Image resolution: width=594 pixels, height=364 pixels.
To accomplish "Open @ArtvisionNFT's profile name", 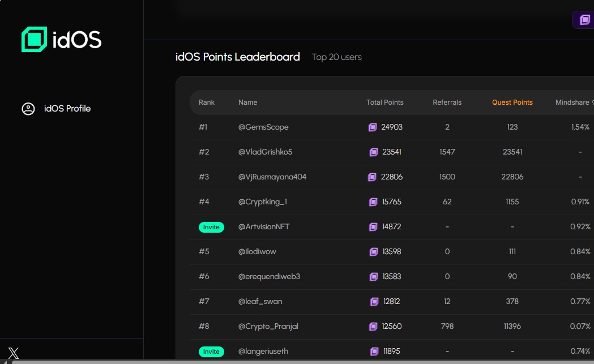I will click(x=264, y=226).
